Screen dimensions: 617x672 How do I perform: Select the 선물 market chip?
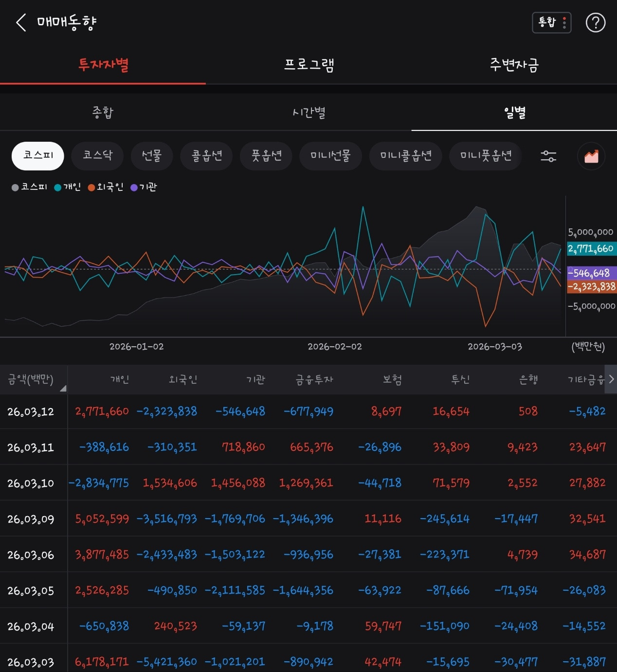point(151,156)
